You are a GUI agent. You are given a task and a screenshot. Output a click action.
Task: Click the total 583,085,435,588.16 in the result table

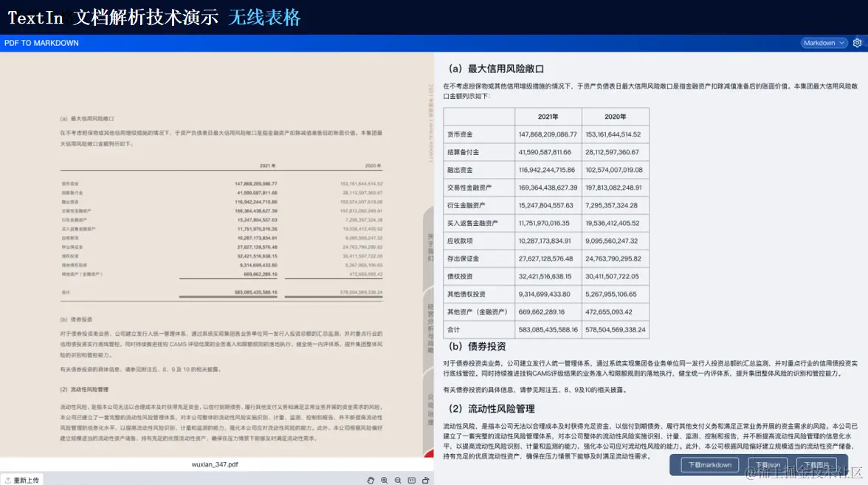[548, 329]
